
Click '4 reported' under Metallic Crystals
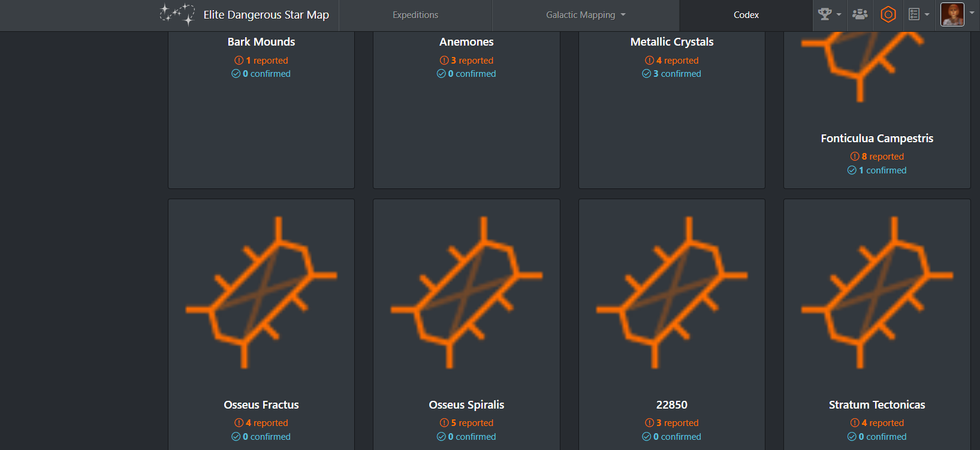[672, 61]
